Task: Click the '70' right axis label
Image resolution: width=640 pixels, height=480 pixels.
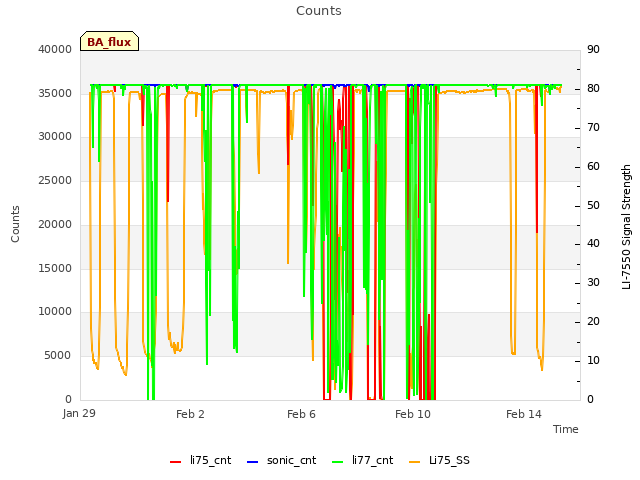Action: tap(593, 128)
